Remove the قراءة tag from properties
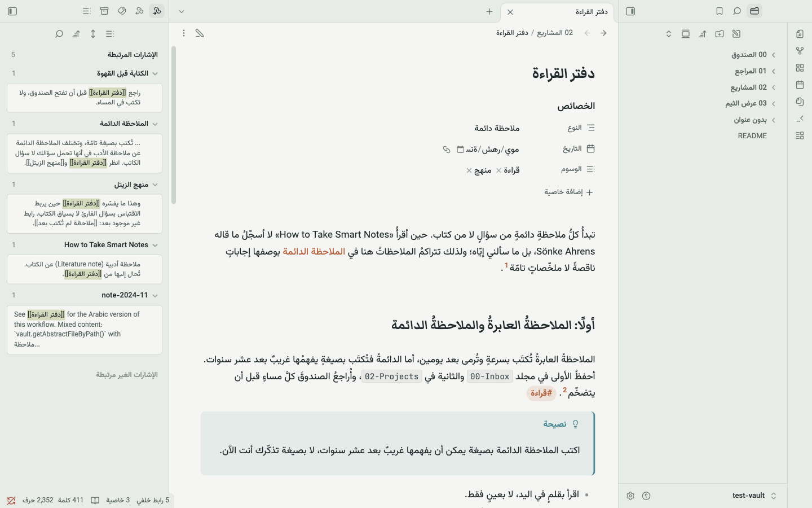This screenshot has width=812, height=508. 498,170
